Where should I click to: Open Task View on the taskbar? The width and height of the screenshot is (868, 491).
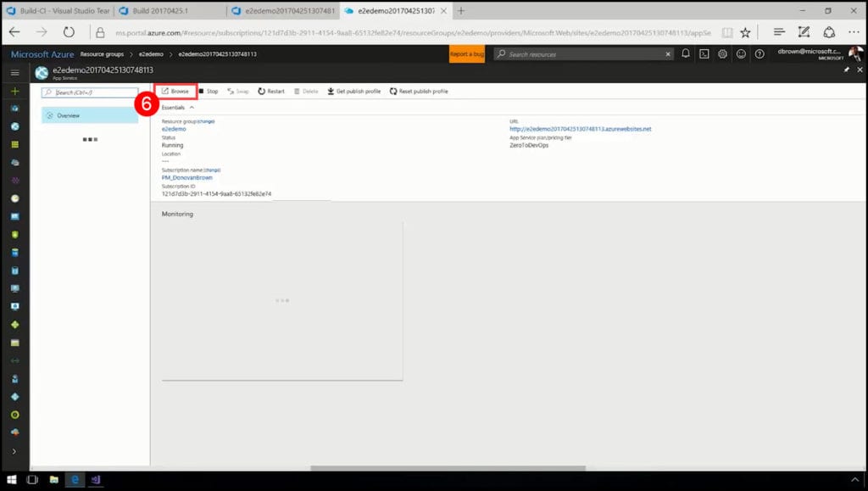pyautogui.click(x=32, y=479)
